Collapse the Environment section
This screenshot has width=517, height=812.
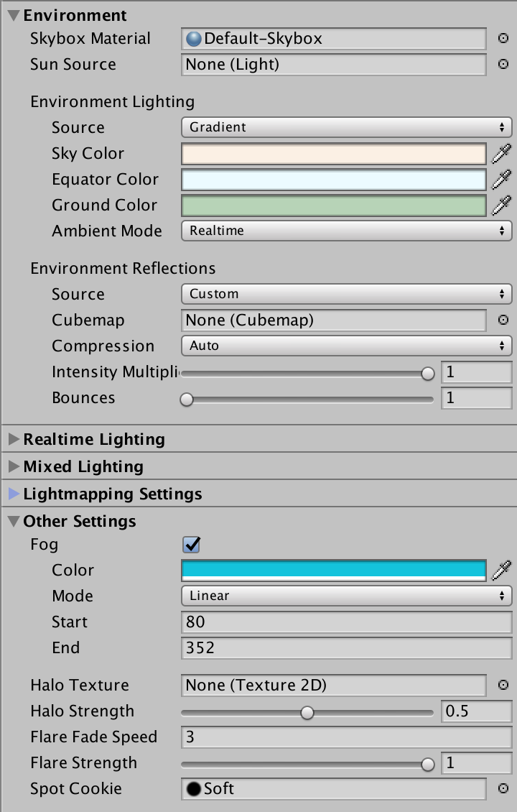pos(14,16)
